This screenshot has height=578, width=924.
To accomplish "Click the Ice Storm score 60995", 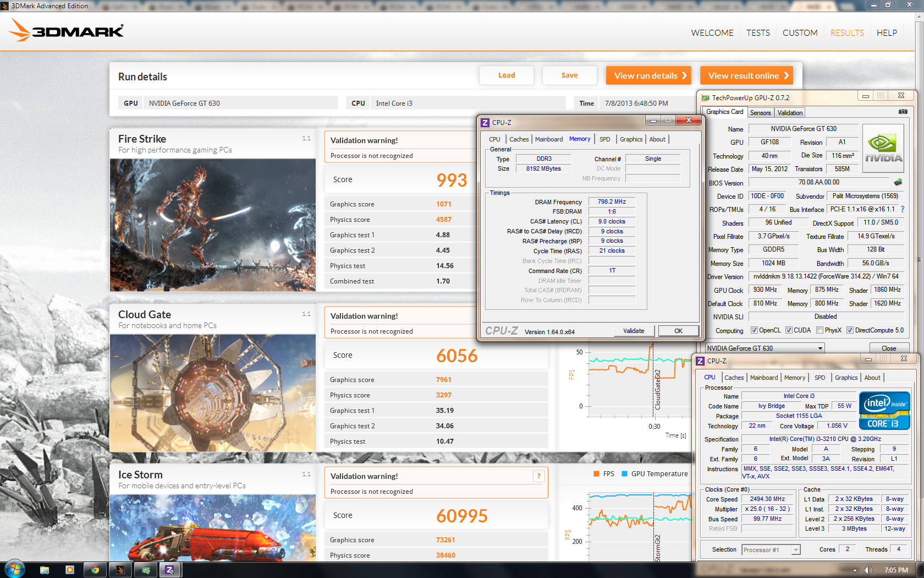I will click(x=462, y=516).
